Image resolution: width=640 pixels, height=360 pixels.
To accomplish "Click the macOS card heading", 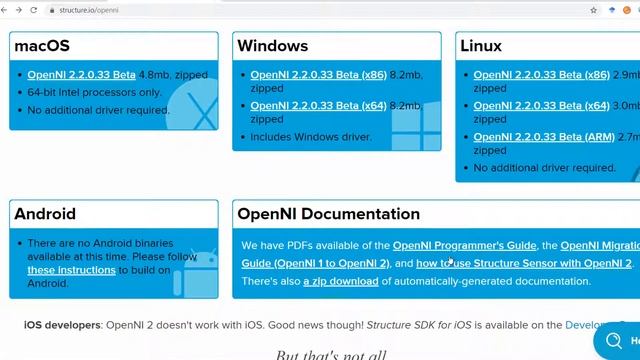I will [42, 46].
